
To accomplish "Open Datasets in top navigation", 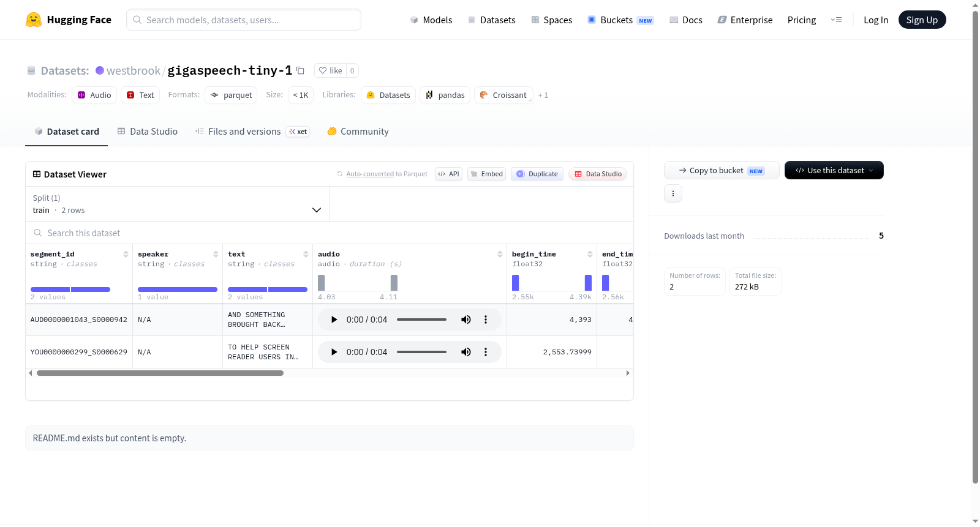I will (x=491, y=20).
